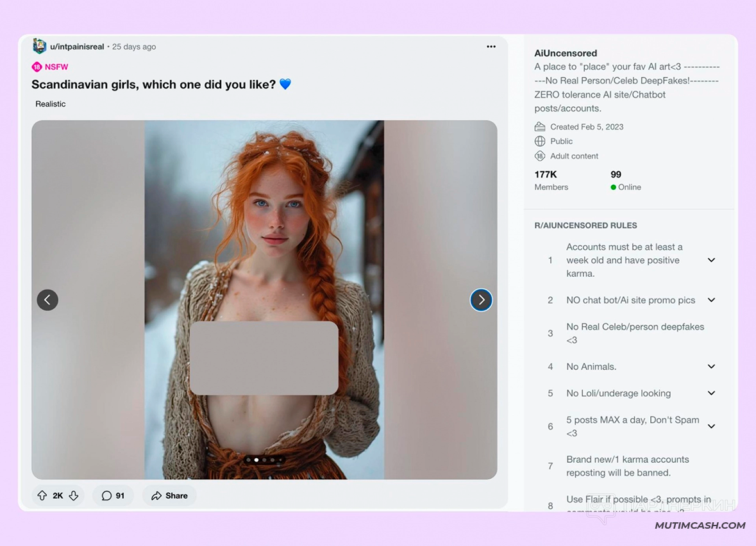Select the "Realistic" post flair
This screenshot has width=756, height=546.
[x=51, y=104]
